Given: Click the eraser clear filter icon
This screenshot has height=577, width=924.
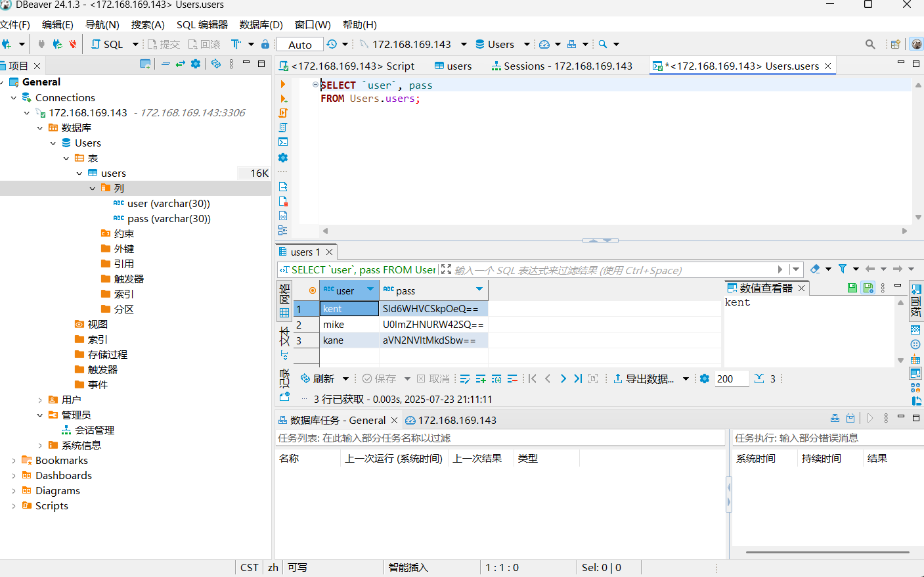Looking at the screenshot, I should tap(815, 269).
